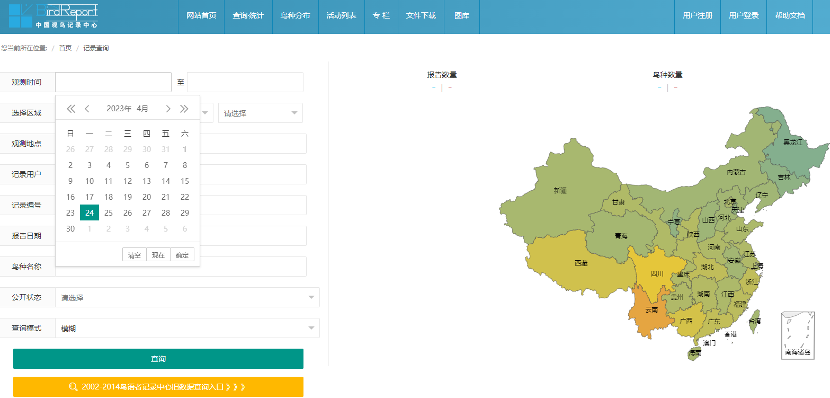Click 确定 to confirm the date
Image resolution: width=830 pixels, height=398 pixels.
183,255
